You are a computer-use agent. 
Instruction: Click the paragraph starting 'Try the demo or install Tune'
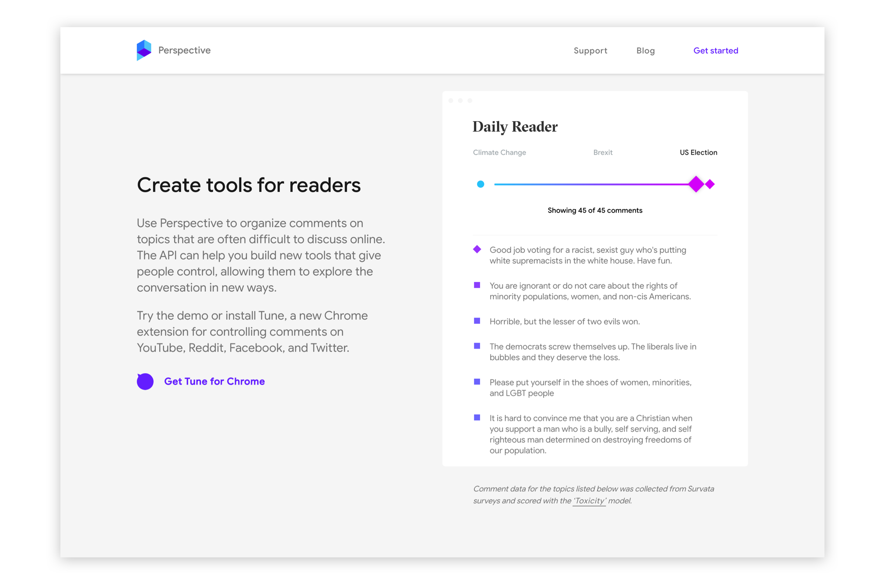(x=252, y=332)
